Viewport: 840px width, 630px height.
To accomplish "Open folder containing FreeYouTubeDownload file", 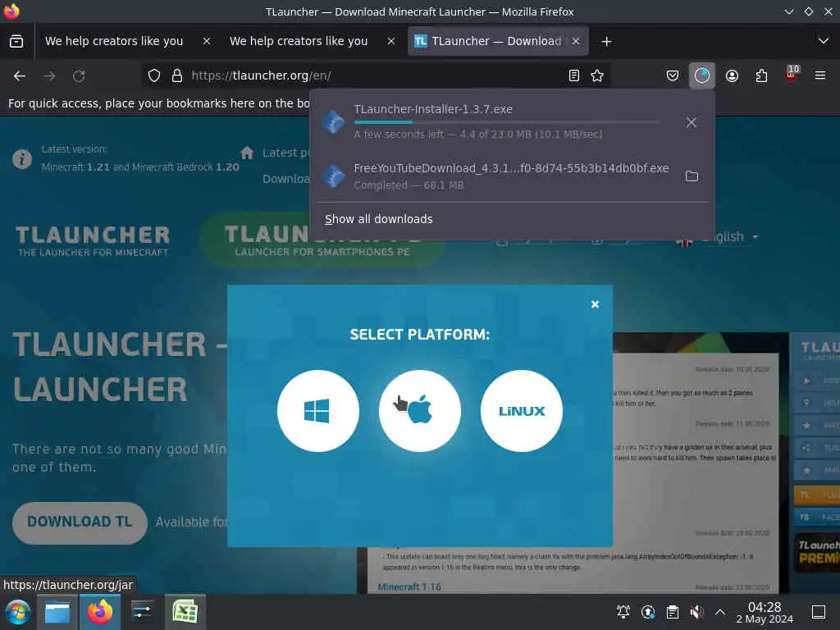I will point(692,176).
